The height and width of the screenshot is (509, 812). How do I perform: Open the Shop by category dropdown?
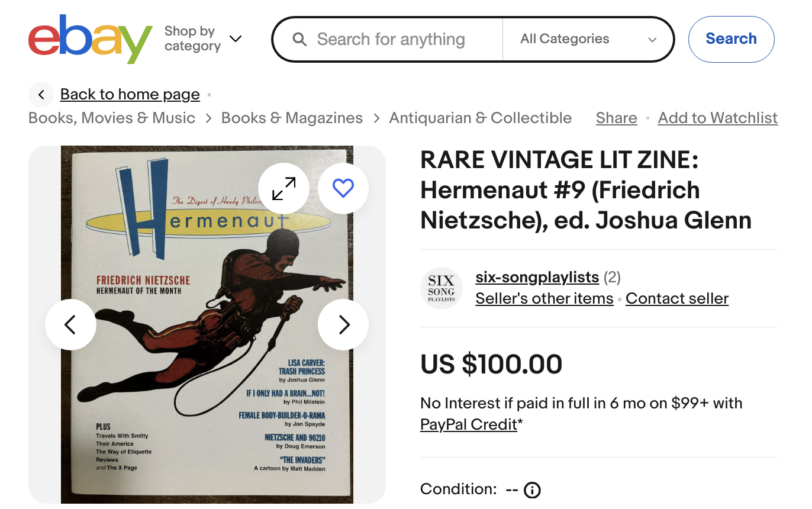pyautogui.click(x=203, y=39)
